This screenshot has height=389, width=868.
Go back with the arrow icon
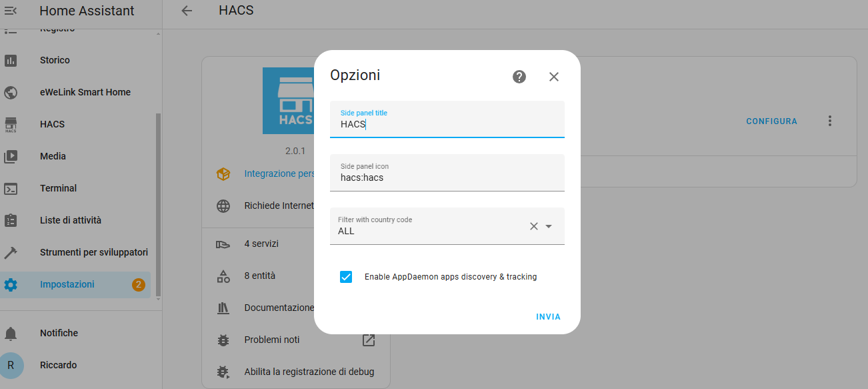tap(187, 11)
